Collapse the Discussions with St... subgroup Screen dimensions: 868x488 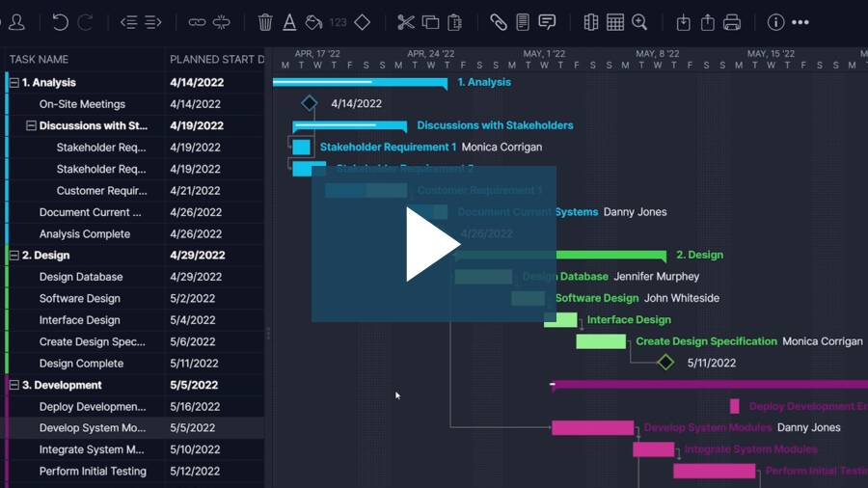click(32, 125)
